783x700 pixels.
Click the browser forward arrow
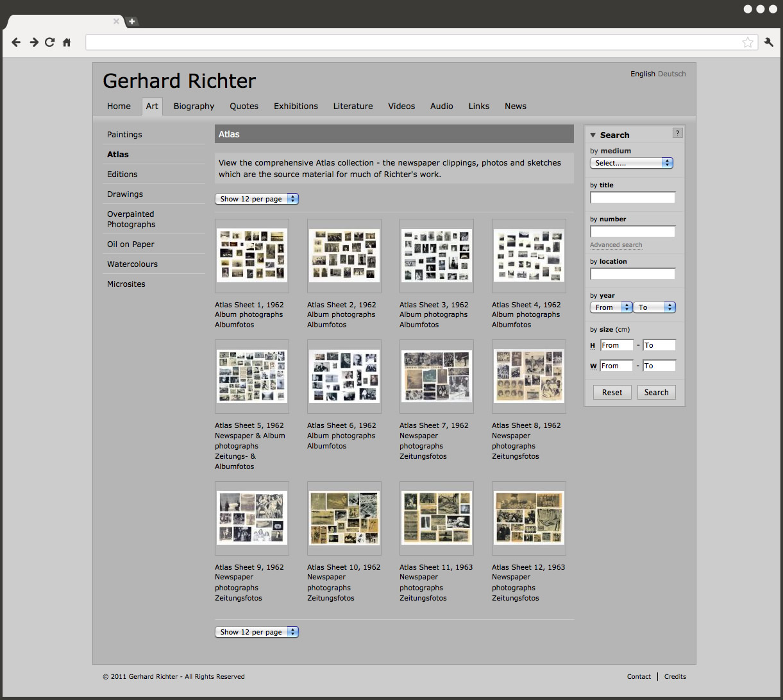pos(34,42)
